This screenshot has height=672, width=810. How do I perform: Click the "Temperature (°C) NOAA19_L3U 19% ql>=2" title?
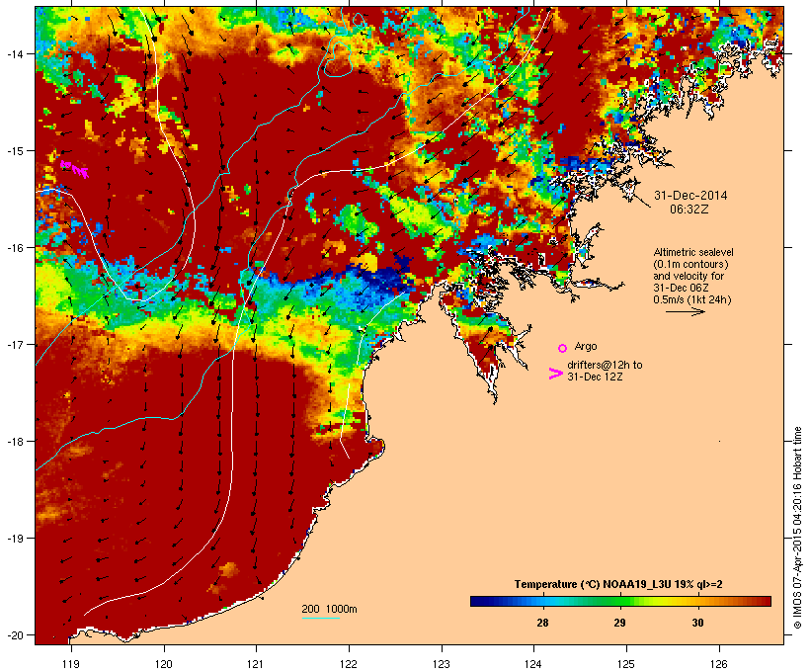[618, 584]
